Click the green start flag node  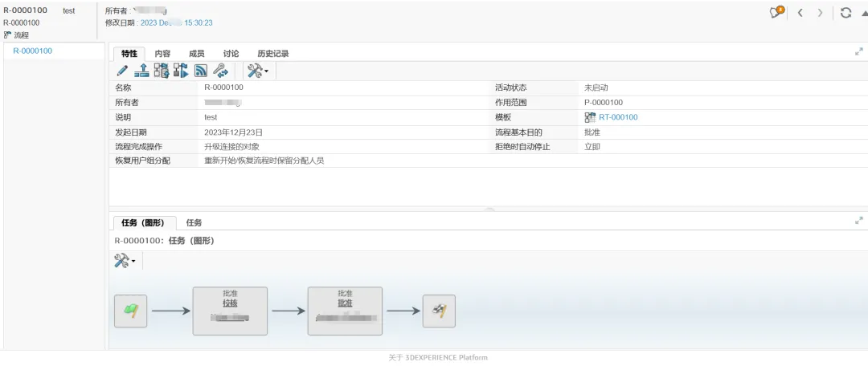[x=130, y=311]
